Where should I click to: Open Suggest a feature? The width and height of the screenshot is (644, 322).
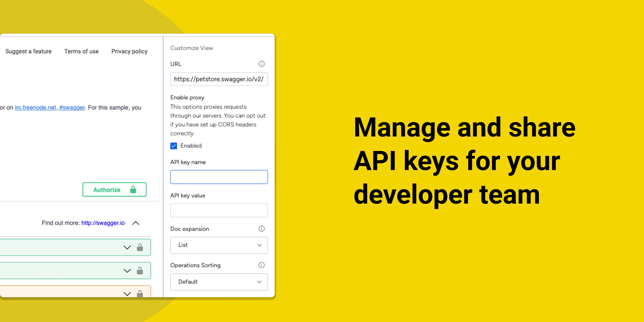pyautogui.click(x=29, y=51)
